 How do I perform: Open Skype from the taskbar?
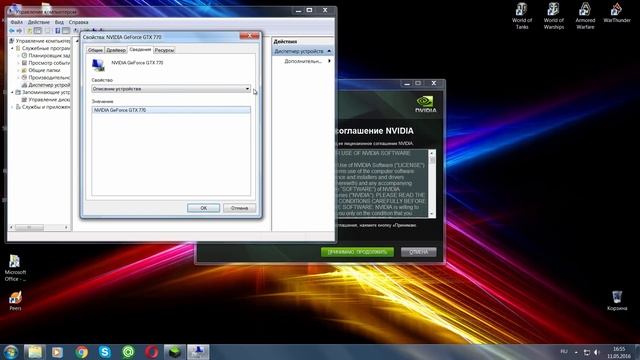point(104,352)
